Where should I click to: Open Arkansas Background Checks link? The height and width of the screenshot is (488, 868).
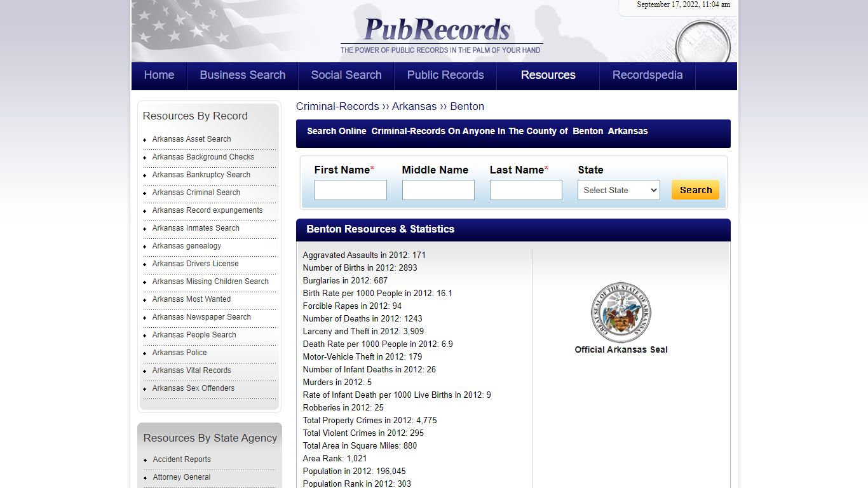click(x=203, y=157)
